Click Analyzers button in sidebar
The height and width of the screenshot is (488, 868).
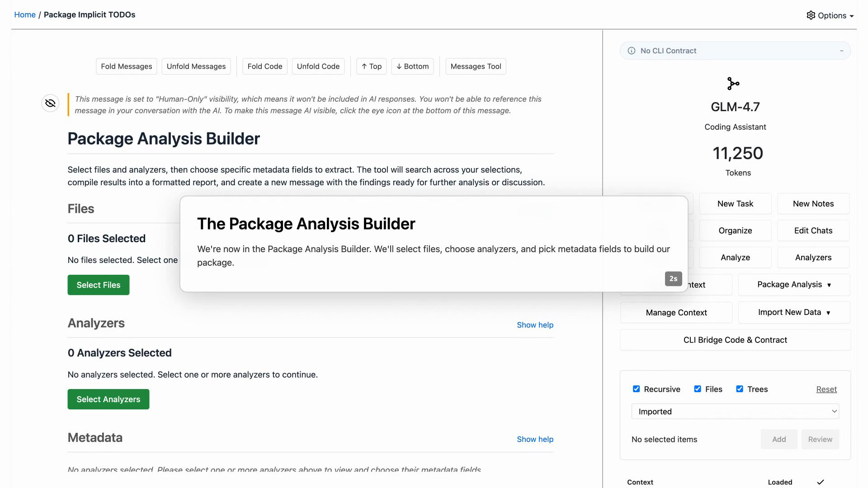click(813, 258)
